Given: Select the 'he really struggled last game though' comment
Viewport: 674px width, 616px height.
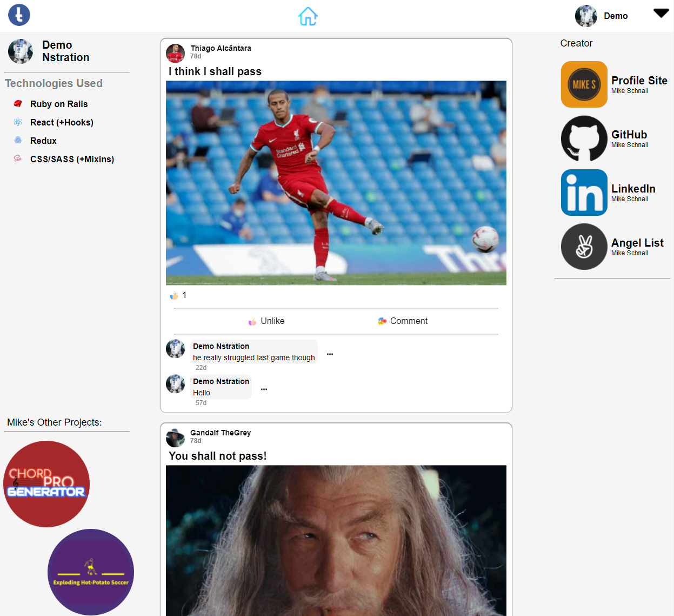Looking at the screenshot, I should (254, 357).
